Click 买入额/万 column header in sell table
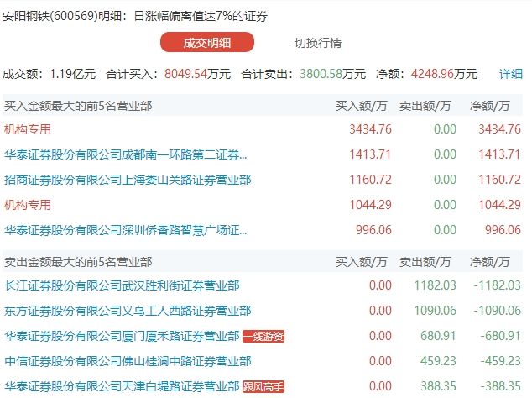Image resolution: width=532 pixels, height=398 pixels. coord(362,262)
